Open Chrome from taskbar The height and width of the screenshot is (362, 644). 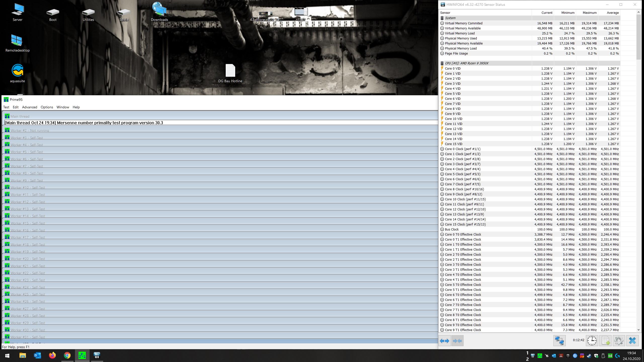click(67, 355)
